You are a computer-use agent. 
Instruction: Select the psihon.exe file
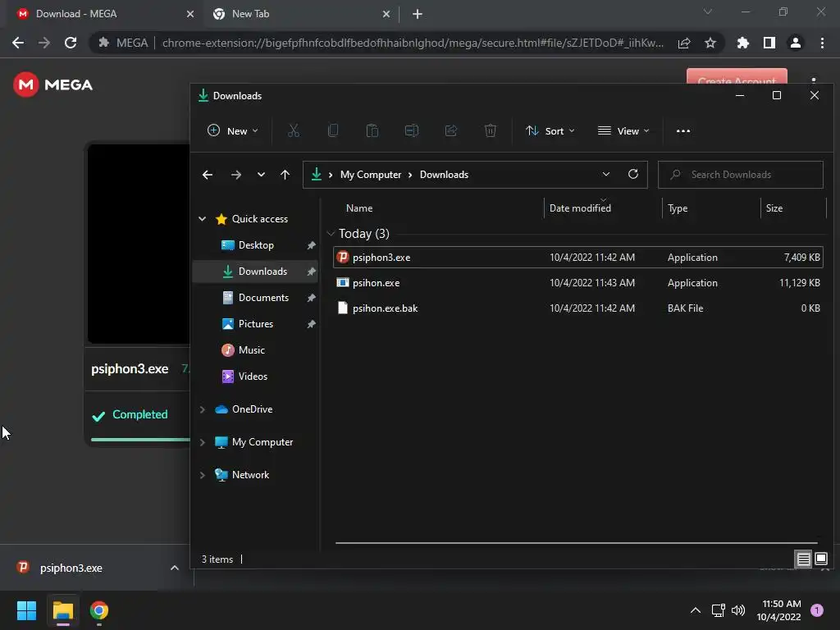(x=578, y=283)
